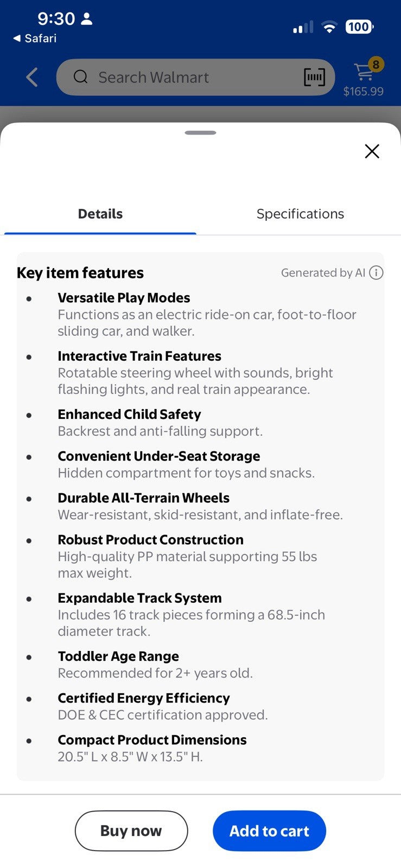Return to Safari via back link
This screenshot has height=868, width=401.
click(35, 38)
